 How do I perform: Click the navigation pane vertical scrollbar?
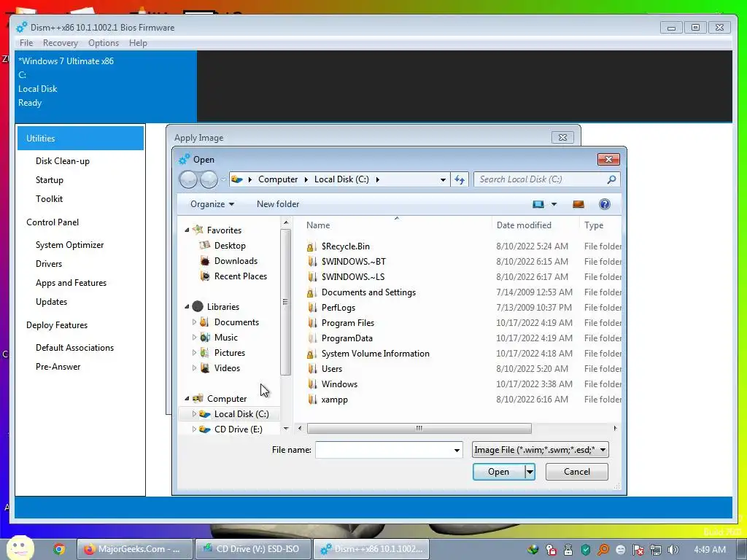coord(285,302)
